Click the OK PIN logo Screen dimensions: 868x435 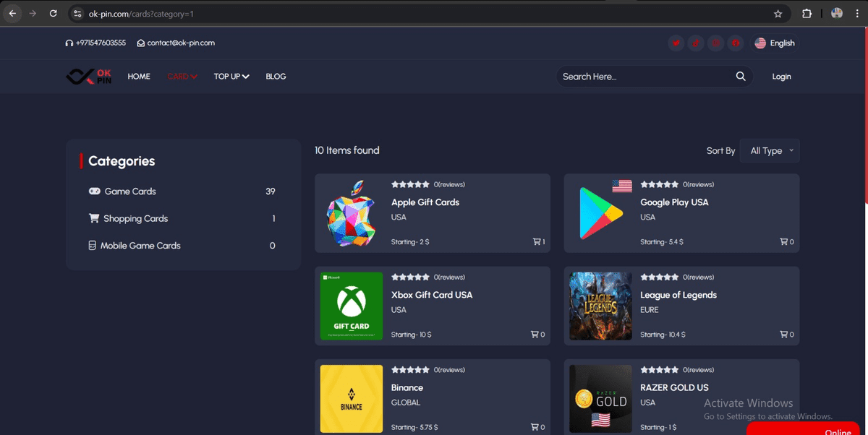click(89, 77)
